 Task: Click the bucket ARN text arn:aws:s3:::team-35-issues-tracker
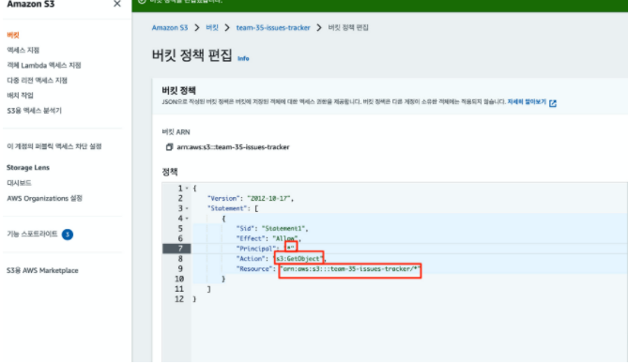(x=233, y=147)
